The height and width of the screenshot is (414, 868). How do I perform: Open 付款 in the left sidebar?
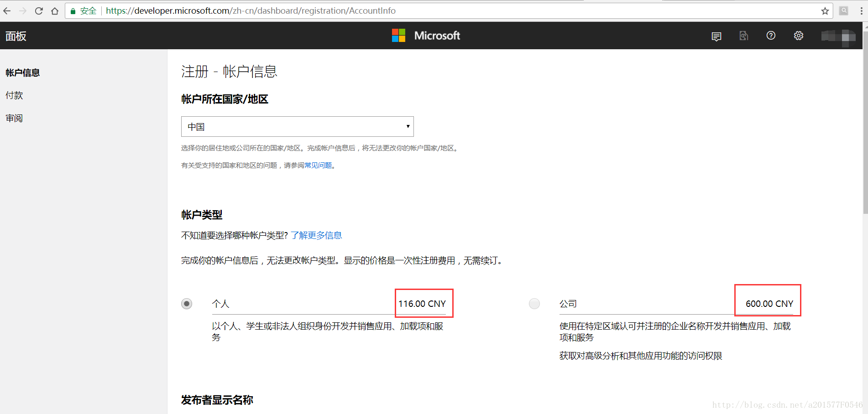(x=14, y=95)
